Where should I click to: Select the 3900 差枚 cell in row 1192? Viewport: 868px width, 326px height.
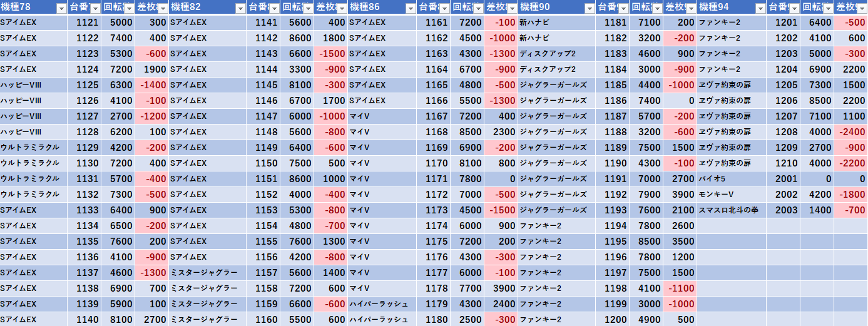tap(680, 195)
